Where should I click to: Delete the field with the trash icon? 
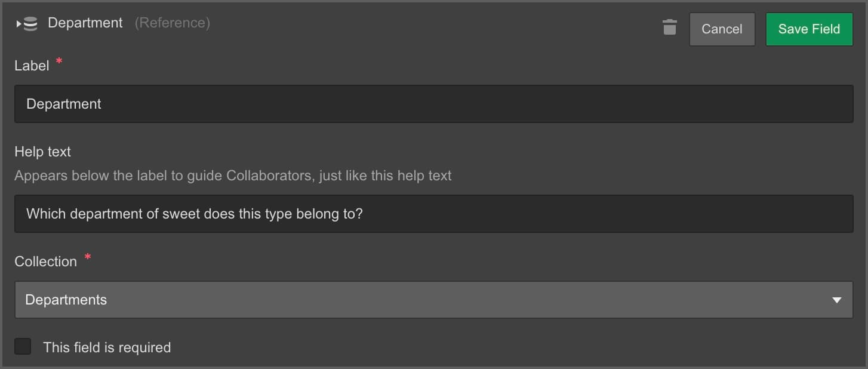(x=670, y=27)
